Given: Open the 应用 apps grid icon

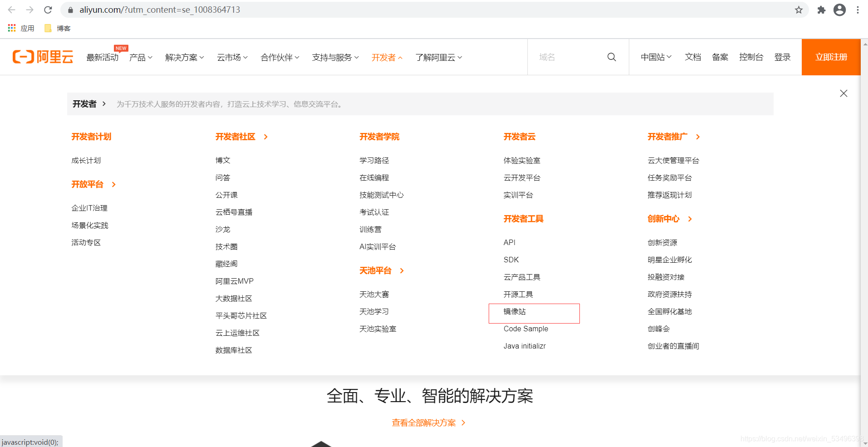Looking at the screenshot, I should click(x=11, y=28).
